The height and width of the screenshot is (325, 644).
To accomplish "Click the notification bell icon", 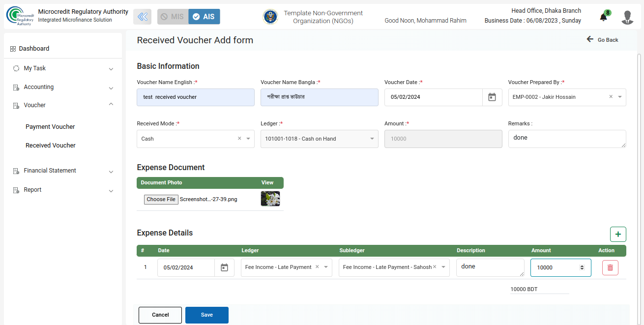I will pyautogui.click(x=603, y=18).
